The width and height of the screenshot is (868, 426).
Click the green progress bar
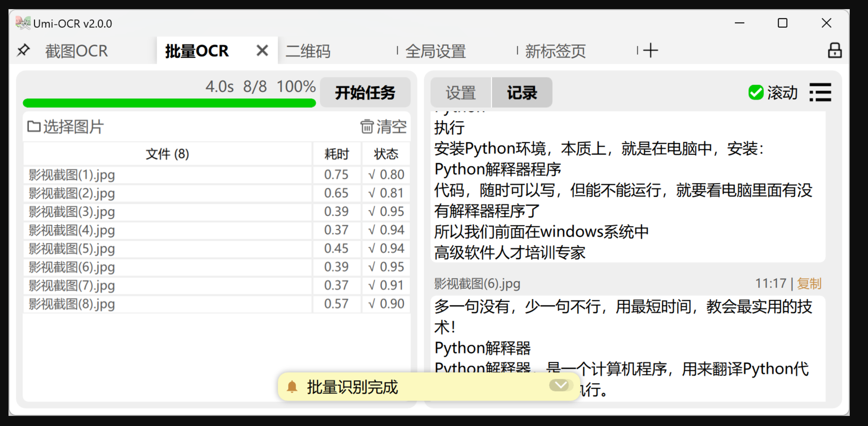169,103
